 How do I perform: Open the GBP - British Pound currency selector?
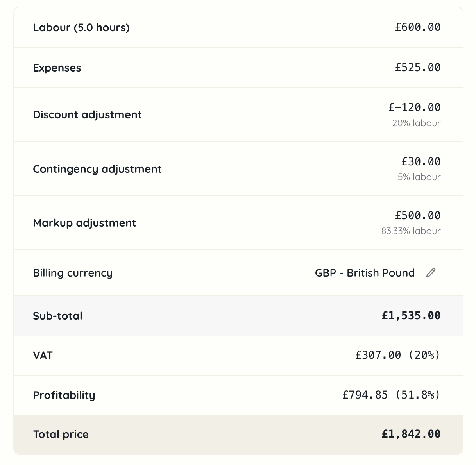(364, 273)
